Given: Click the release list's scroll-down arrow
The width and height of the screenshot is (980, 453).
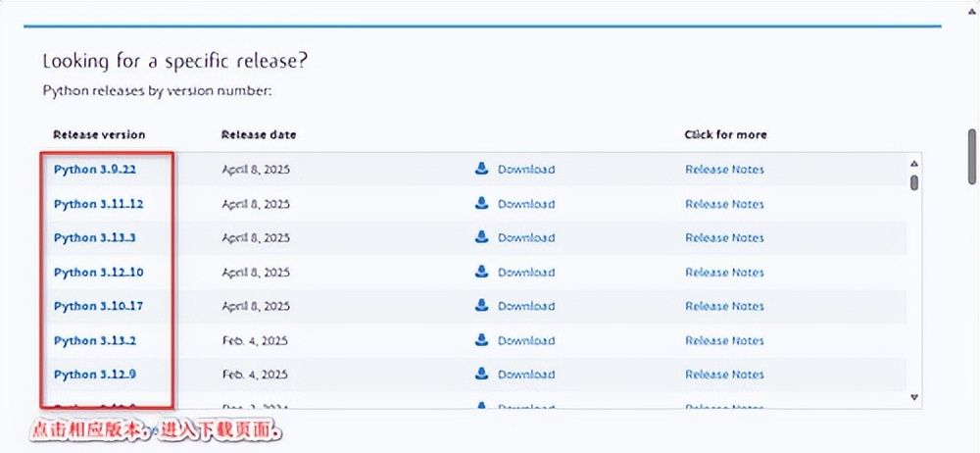Looking at the screenshot, I should (x=914, y=397).
